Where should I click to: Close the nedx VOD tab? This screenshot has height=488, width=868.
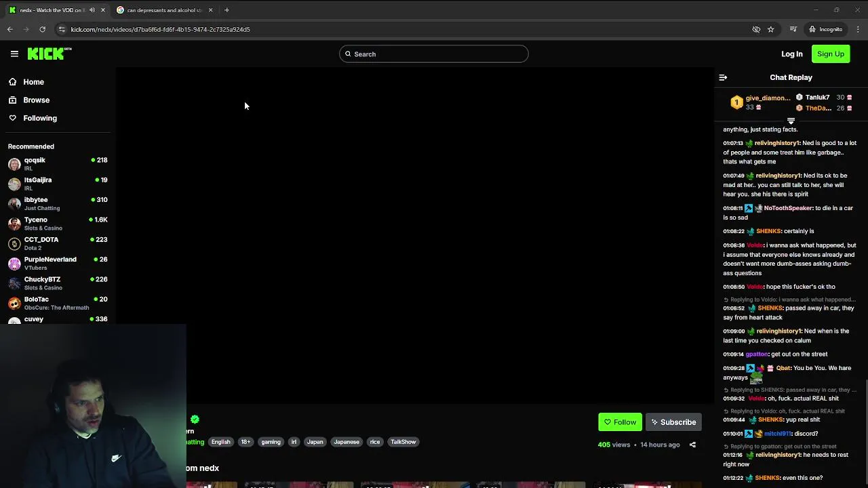pyautogui.click(x=103, y=10)
